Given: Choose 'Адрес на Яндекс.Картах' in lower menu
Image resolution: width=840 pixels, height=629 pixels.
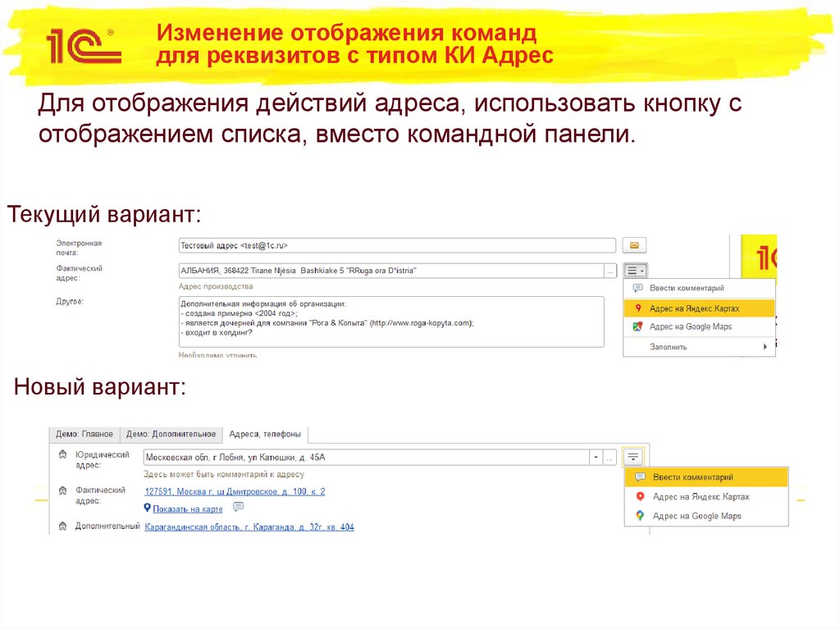Looking at the screenshot, I should (706, 497).
